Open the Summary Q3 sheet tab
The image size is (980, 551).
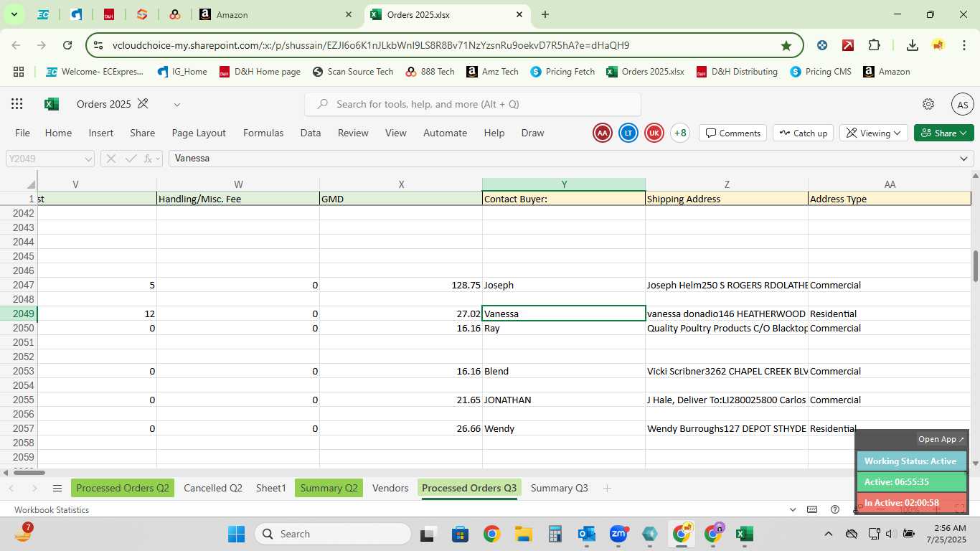(x=560, y=489)
